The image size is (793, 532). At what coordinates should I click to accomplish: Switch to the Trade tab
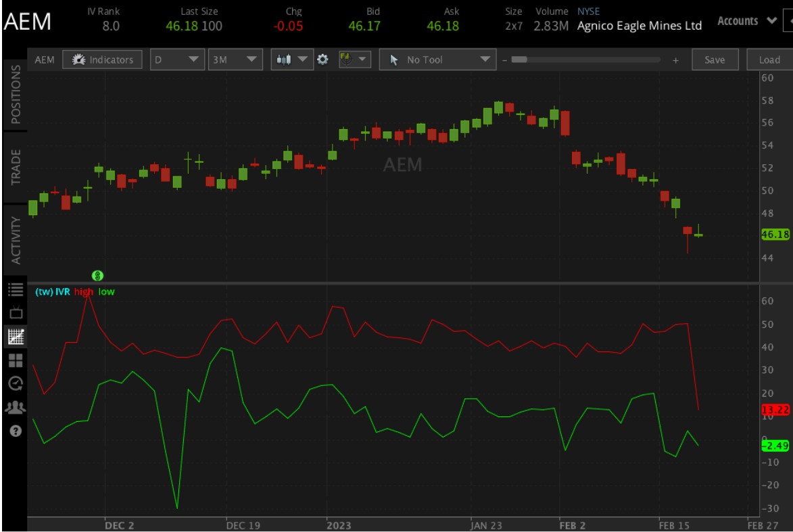click(x=16, y=167)
